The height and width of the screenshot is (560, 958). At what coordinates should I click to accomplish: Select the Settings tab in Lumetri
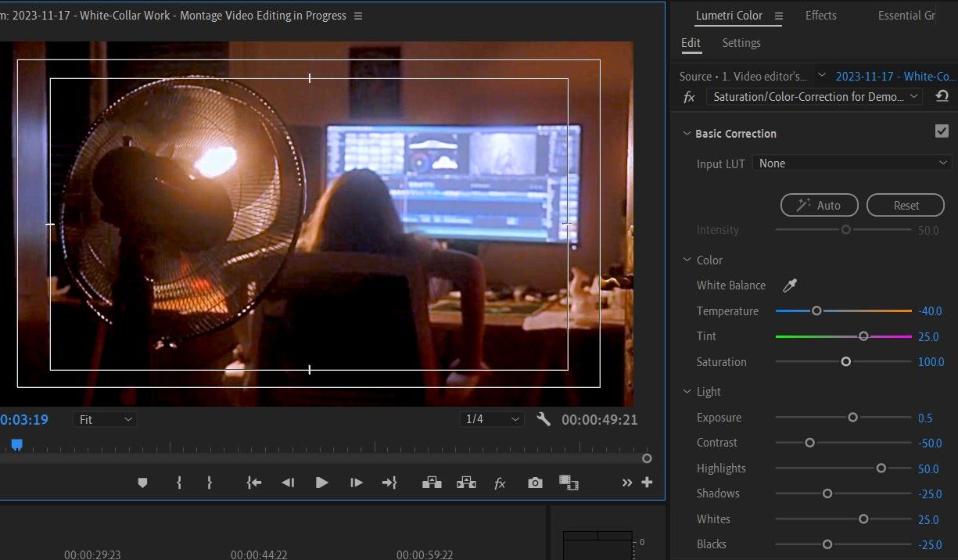pyautogui.click(x=741, y=43)
